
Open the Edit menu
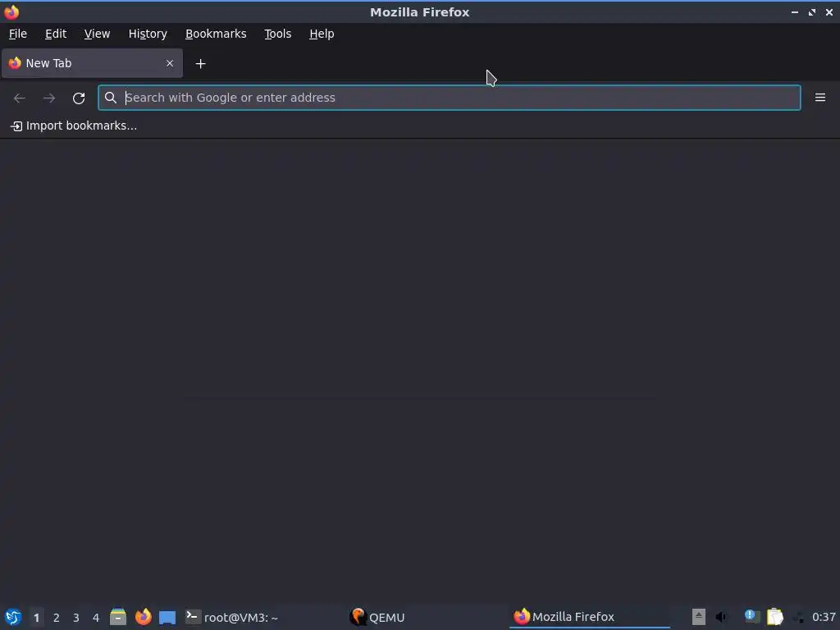click(x=56, y=34)
